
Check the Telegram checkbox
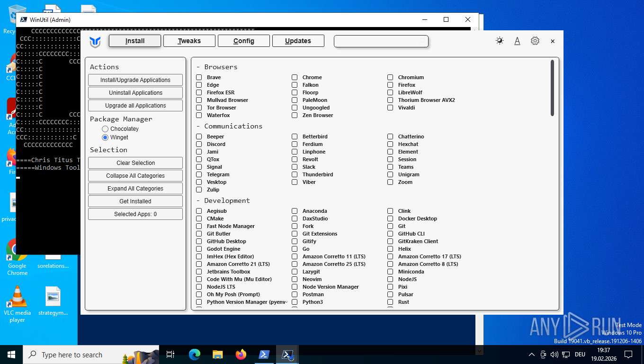(x=199, y=174)
